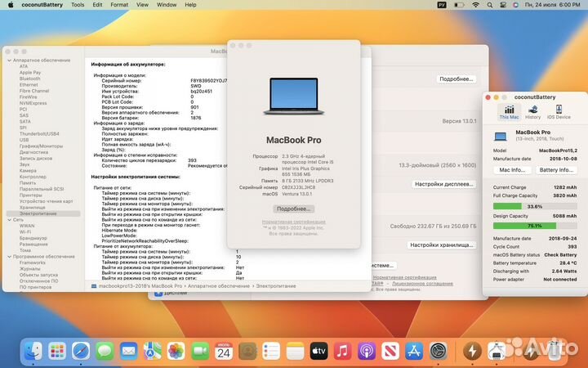Viewport: 588px width, 368px height.
Task: Open the coconutBattery app menu
Action: pyautogui.click(x=42, y=5)
